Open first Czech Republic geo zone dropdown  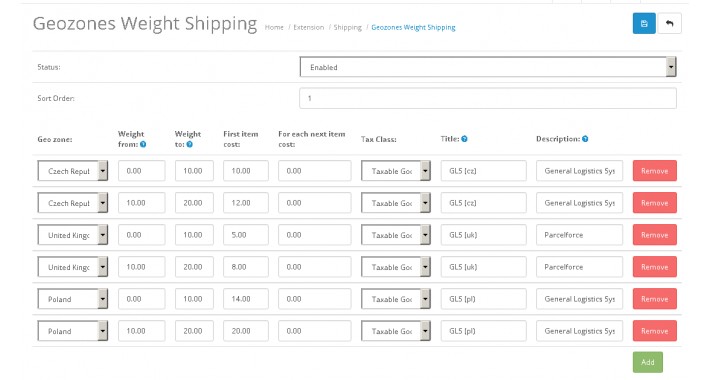(72, 171)
